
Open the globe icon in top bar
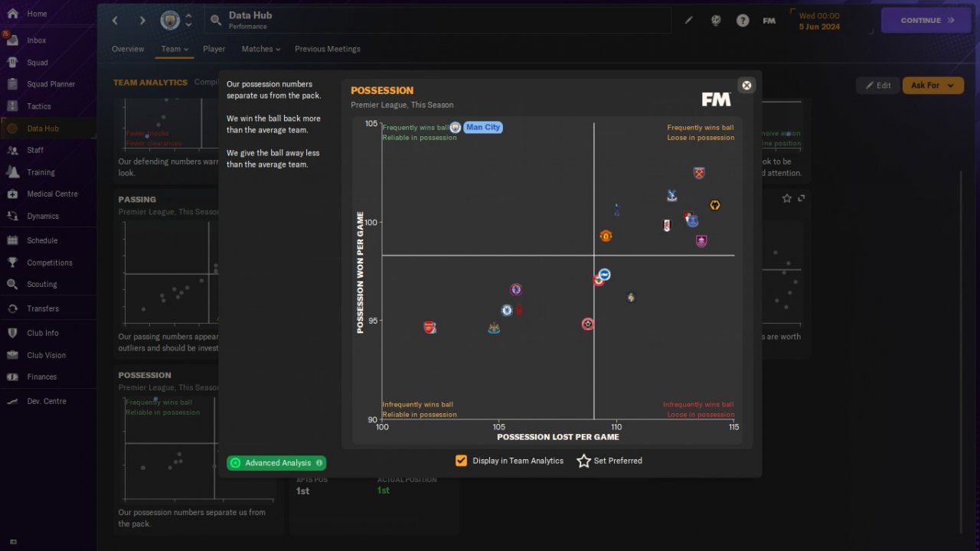click(716, 21)
